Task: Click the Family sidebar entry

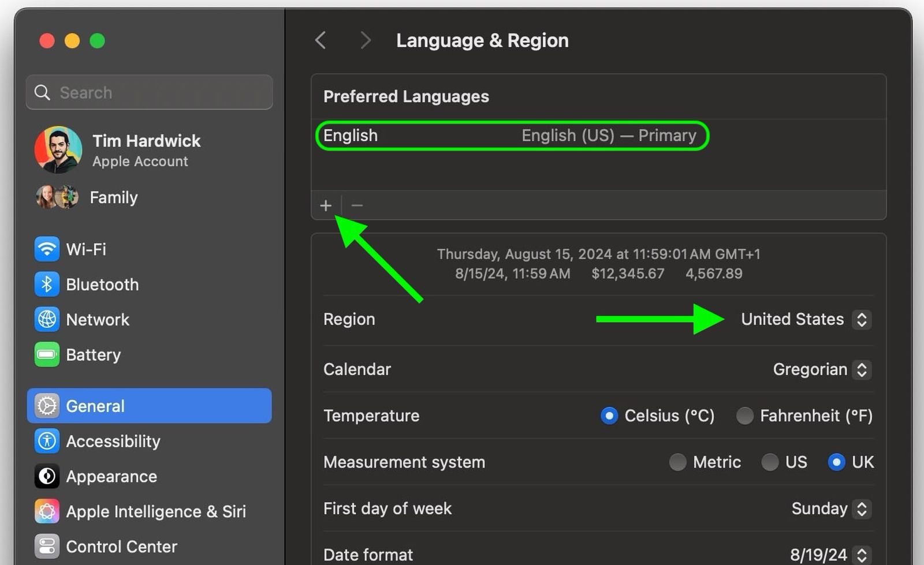Action: point(113,197)
